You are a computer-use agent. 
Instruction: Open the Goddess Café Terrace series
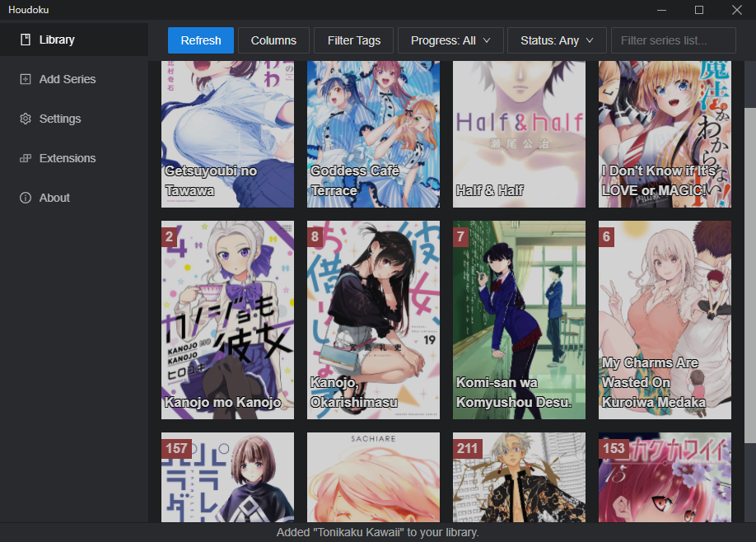click(373, 134)
